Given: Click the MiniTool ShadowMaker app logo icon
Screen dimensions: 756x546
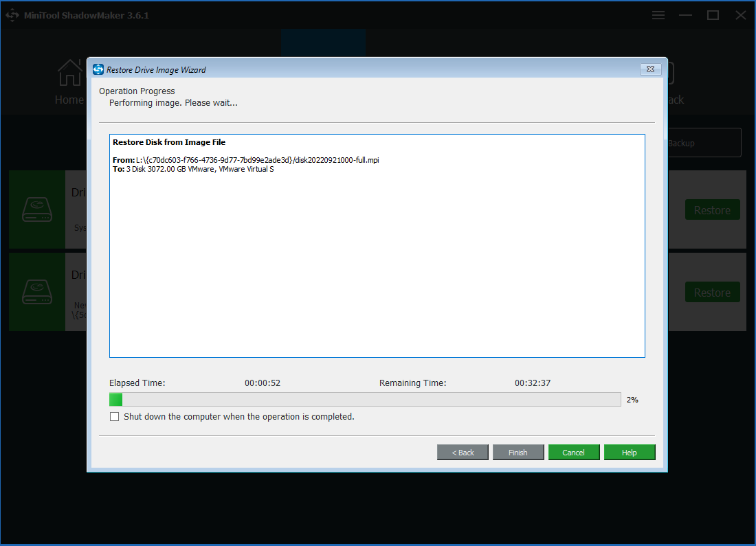Looking at the screenshot, I should click(x=12, y=15).
